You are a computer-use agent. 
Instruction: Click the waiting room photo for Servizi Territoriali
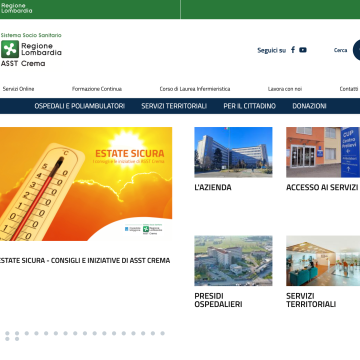pos(323,261)
